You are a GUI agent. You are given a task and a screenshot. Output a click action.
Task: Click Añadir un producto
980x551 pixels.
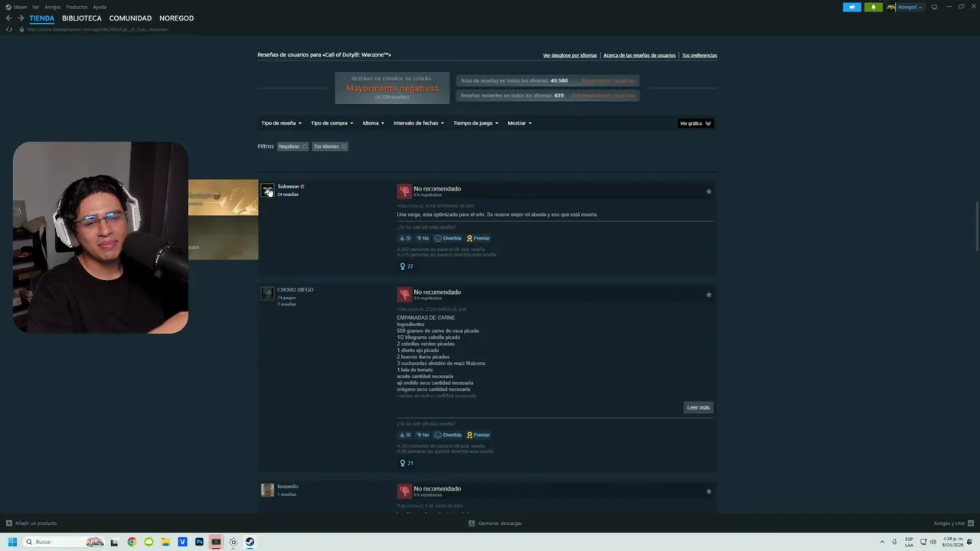(x=31, y=523)
